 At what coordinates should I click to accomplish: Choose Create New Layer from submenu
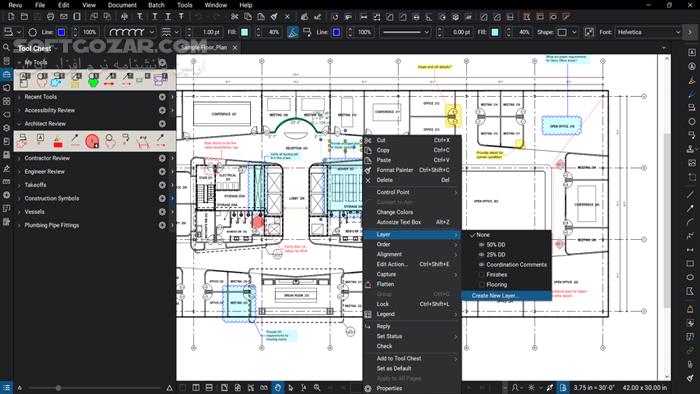(x=506, y=295)
